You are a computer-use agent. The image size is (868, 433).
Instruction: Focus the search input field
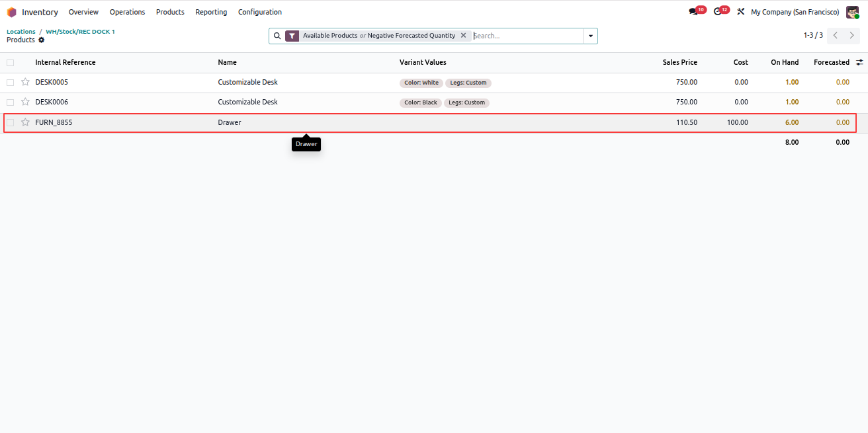point(527,36)
